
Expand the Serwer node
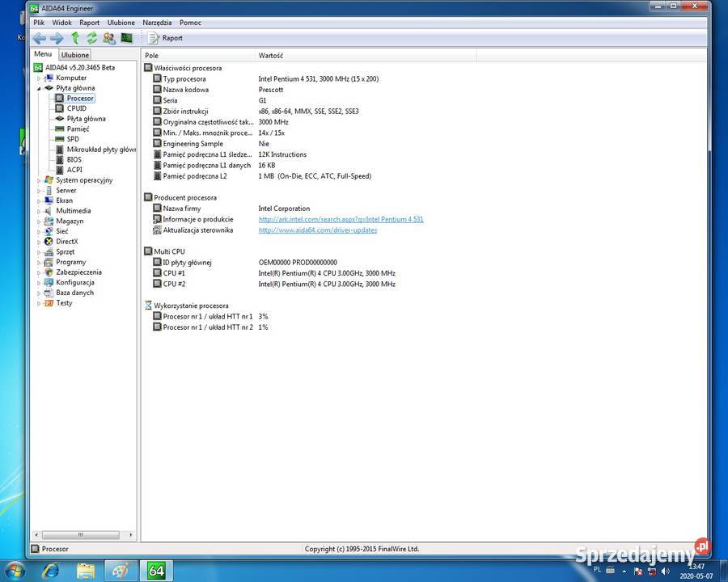click(39, 190)
